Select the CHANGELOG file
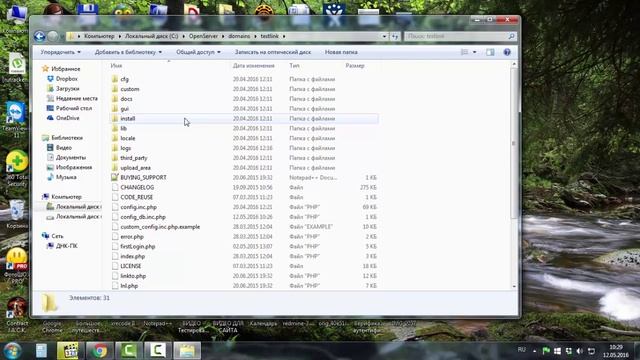This screenshot has height=360, width=640. [x=137, y=187]
